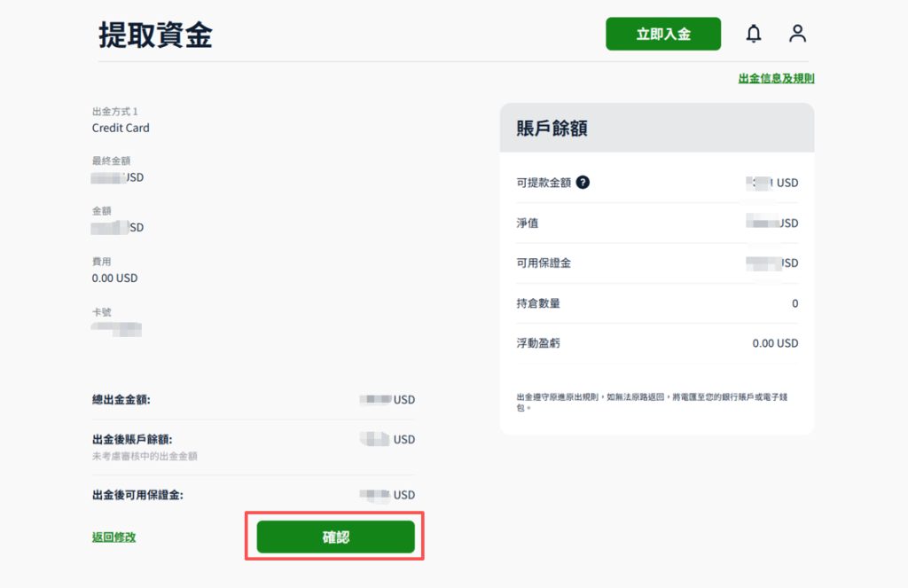Click the 返回修改 link to edit withdrawal
Image resolution: width=908 pixels, height=588 pixels.
coord(113,537)
